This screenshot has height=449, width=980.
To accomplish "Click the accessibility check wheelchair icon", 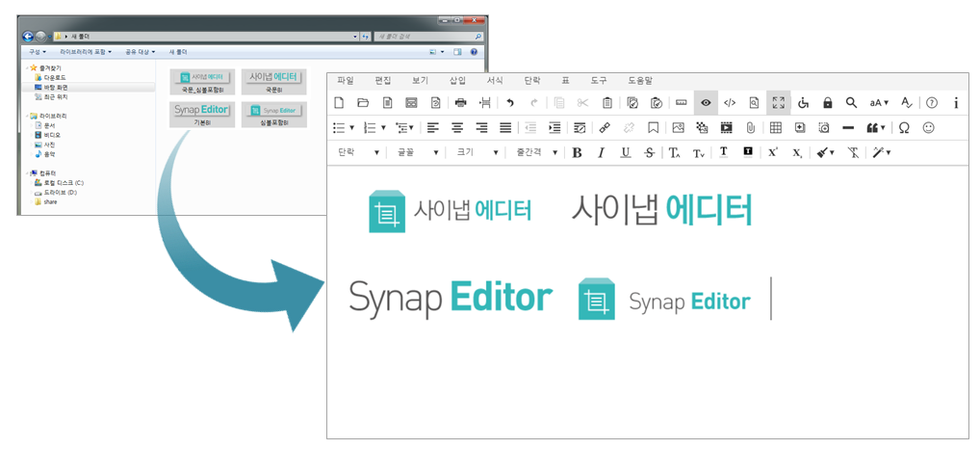I will pyautogui.click(x=803, y=102).
